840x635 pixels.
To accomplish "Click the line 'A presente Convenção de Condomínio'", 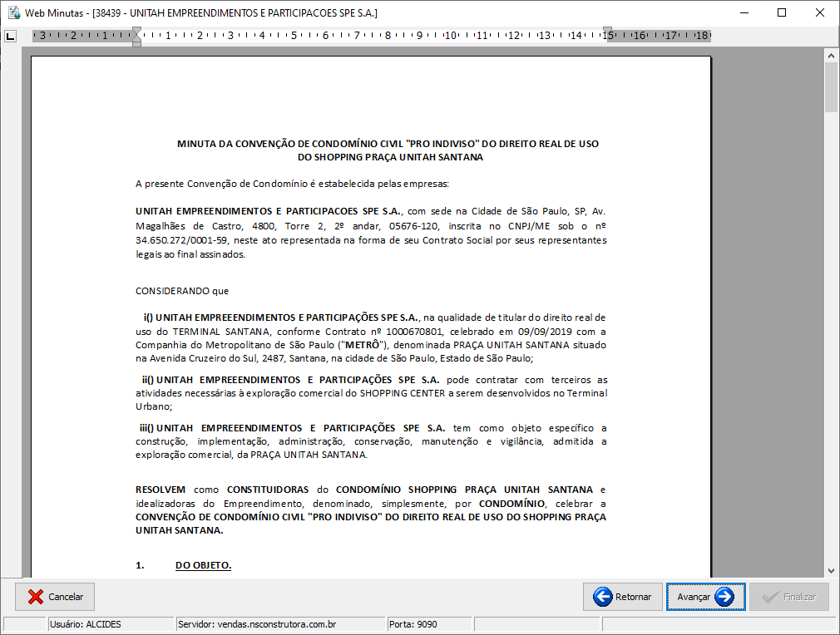I will click(292, 184).
